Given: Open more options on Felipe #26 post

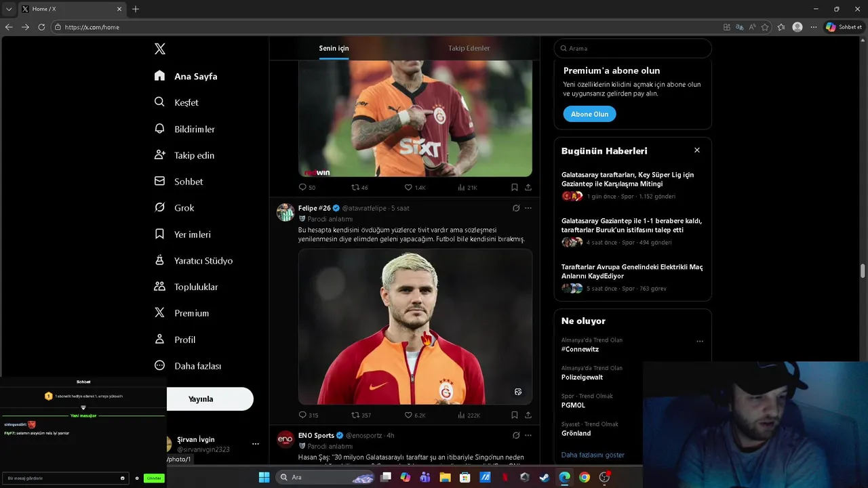Looking at the screenshot, I should tap(528, 208).
